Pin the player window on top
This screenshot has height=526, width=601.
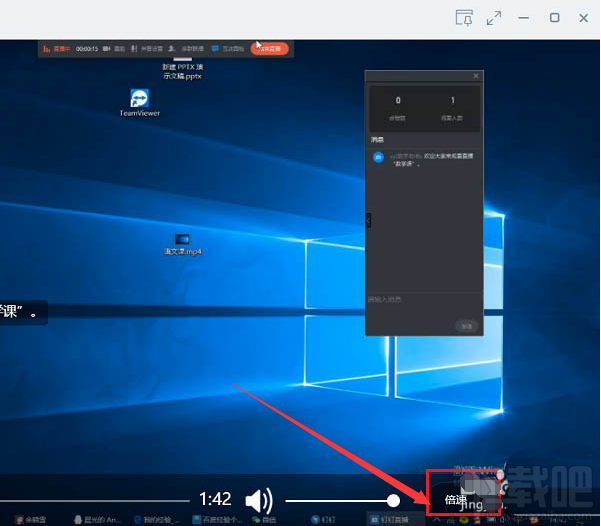tap(464, 18)
